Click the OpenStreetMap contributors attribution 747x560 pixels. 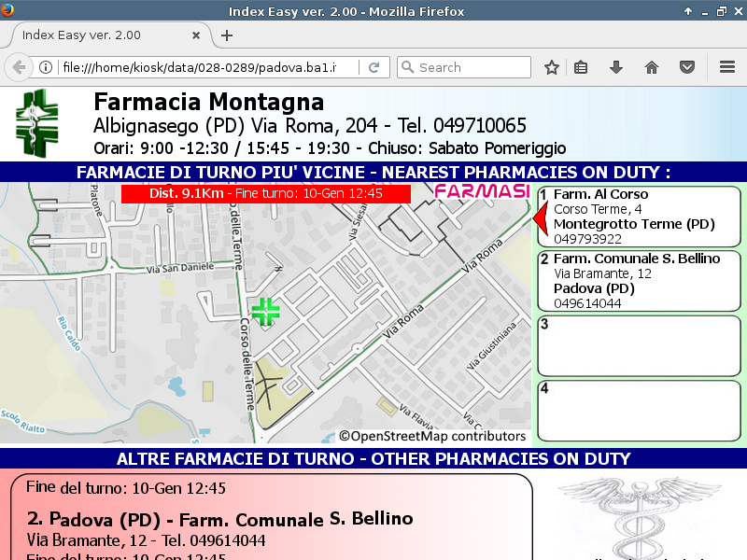432,436
